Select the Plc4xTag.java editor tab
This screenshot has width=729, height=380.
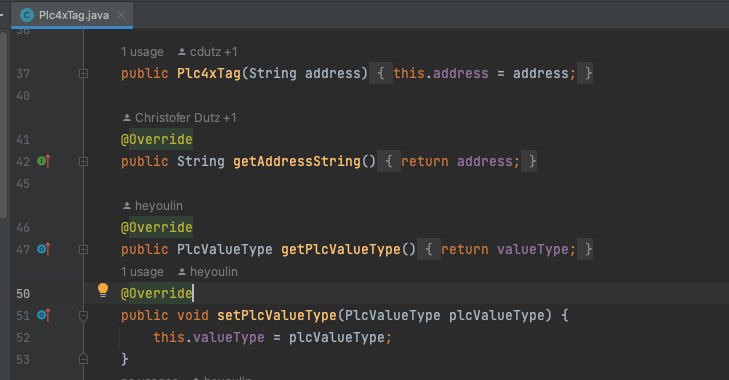point(72,15)
